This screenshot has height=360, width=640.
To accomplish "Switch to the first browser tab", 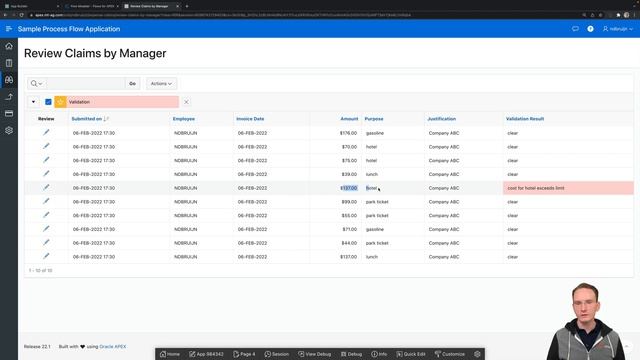I will coord(32,6).
